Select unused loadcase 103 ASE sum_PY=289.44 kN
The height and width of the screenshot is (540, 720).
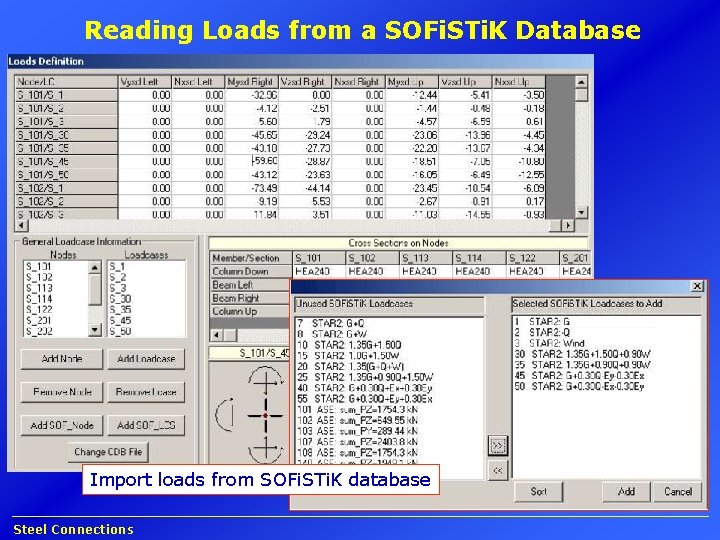[x=357, y=431]
